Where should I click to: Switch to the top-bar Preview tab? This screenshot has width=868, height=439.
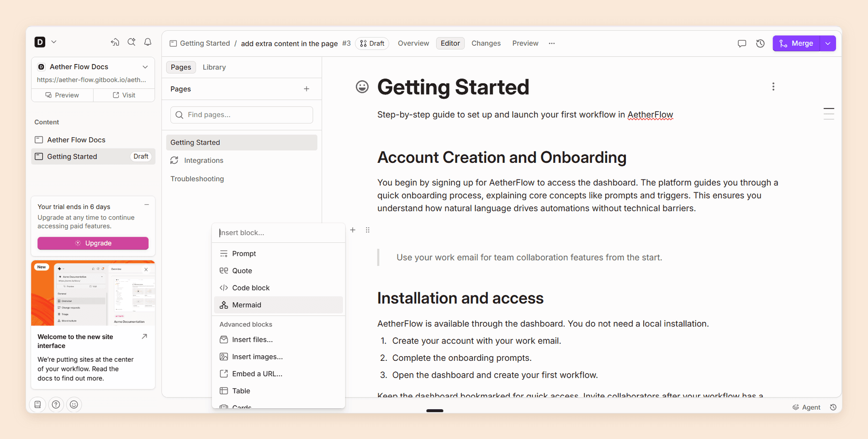[525, 43]
